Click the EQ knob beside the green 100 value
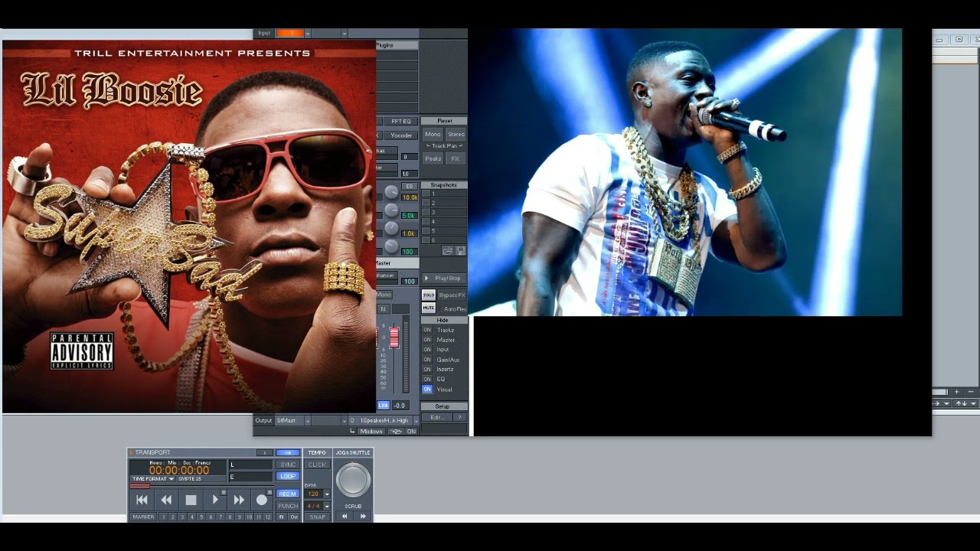Screen dimensions: 980x551 click(x=391, y=246)
